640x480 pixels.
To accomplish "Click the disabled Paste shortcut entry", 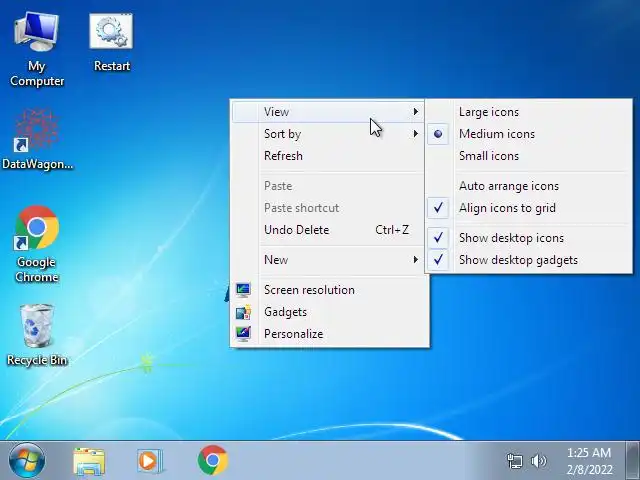I will pyautogui.click(x=329, y=208).
